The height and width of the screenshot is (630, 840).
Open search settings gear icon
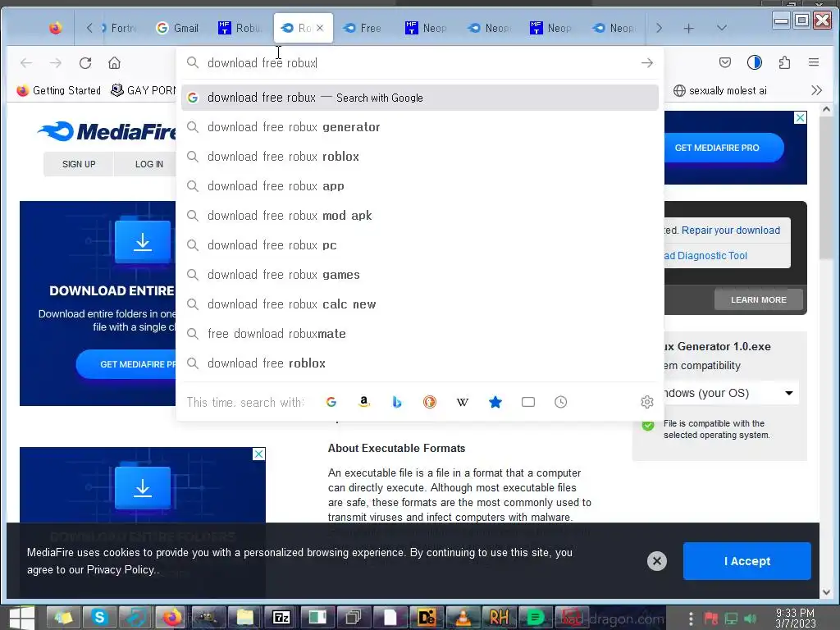point(647,402)
